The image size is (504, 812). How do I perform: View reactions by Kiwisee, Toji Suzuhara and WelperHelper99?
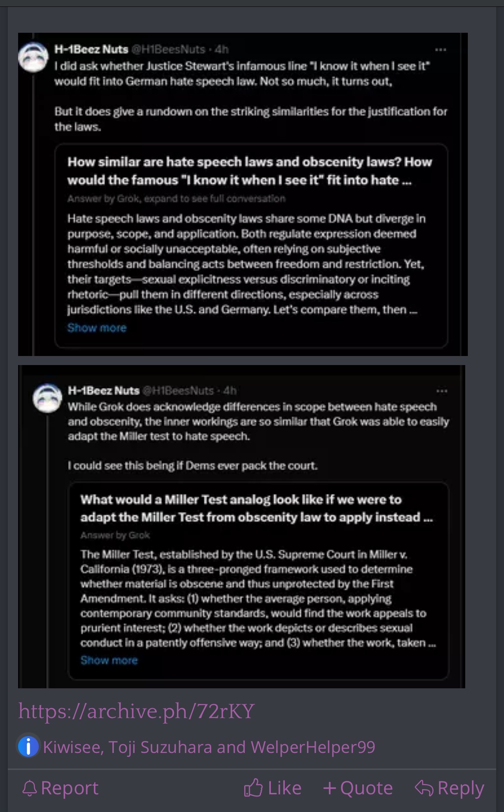(x=209, y=747)
